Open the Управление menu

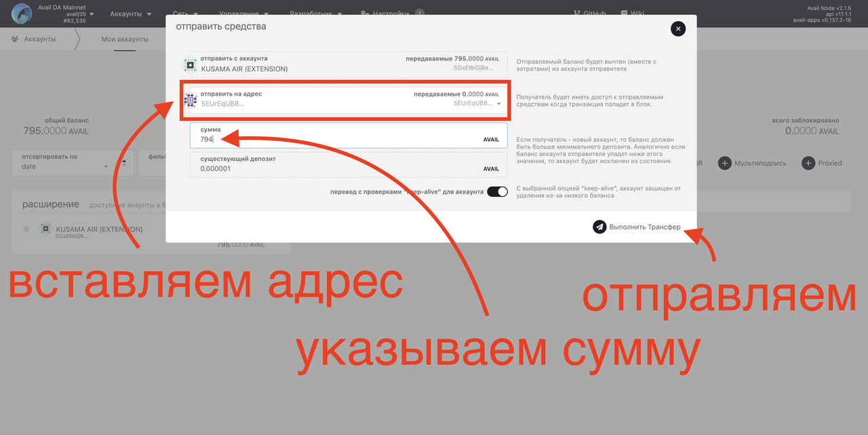tap(244, 14)
